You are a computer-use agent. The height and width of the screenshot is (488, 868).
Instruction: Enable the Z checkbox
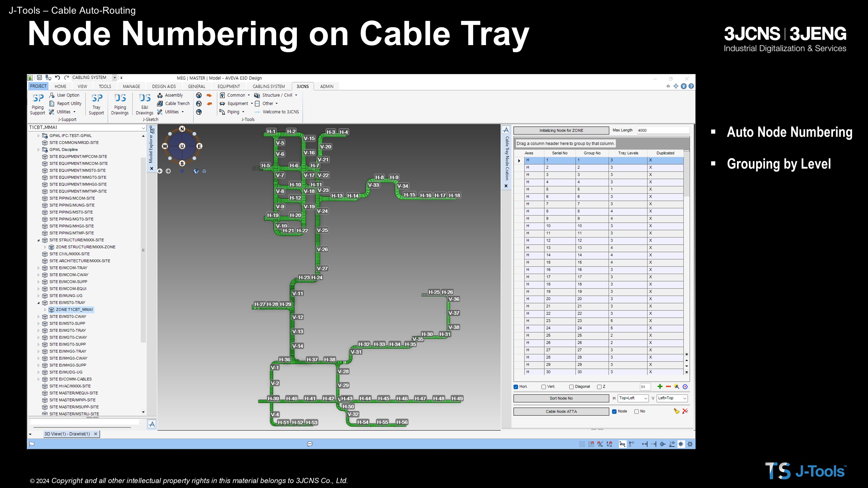tap(599, 387)
